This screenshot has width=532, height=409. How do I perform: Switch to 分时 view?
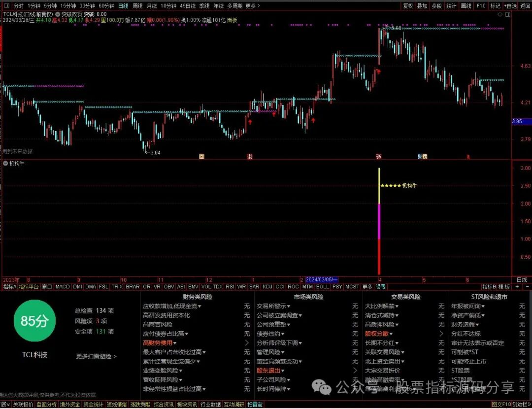[x=19, y=6]
